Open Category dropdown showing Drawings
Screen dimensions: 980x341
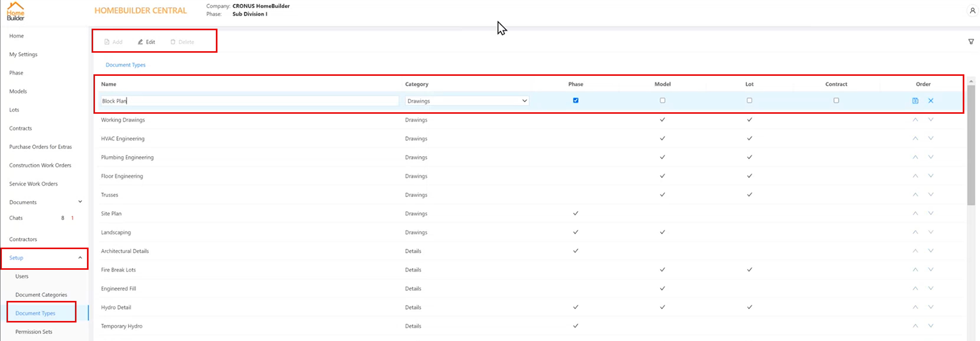point(467,101)
